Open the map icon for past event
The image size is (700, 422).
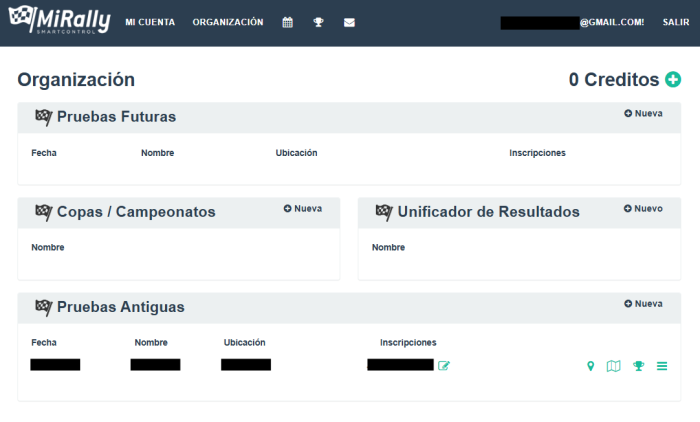tap(614, 366)
